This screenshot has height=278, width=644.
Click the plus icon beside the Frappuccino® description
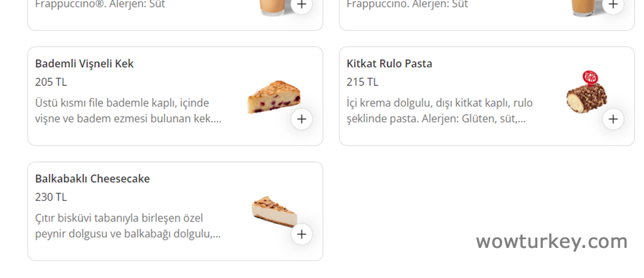coord(301,6)
